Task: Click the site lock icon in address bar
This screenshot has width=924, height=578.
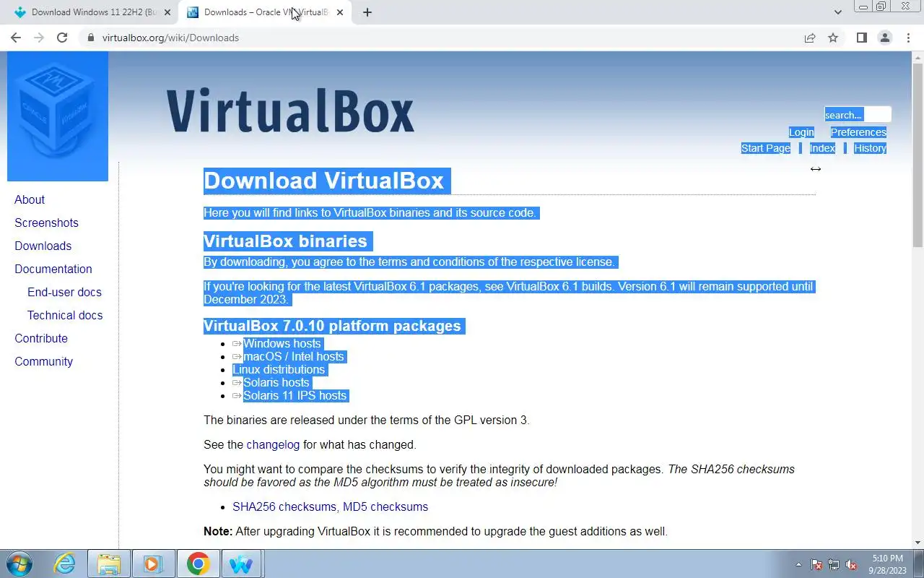Action: point(90,38)
